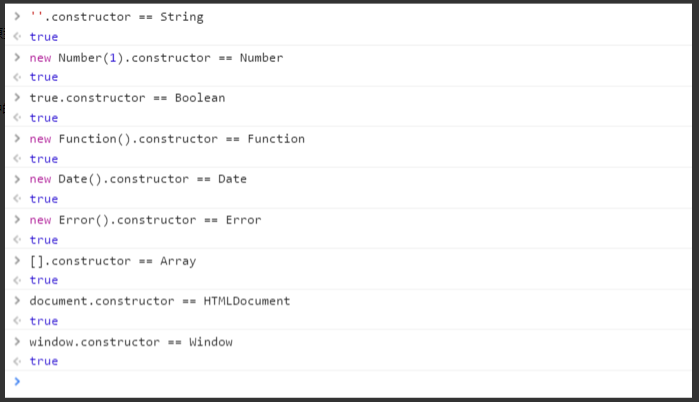The height and width of the screenshot is (402, 699).
Task: Click the blue prompt chevron at bottom
Action: [16, 381]
